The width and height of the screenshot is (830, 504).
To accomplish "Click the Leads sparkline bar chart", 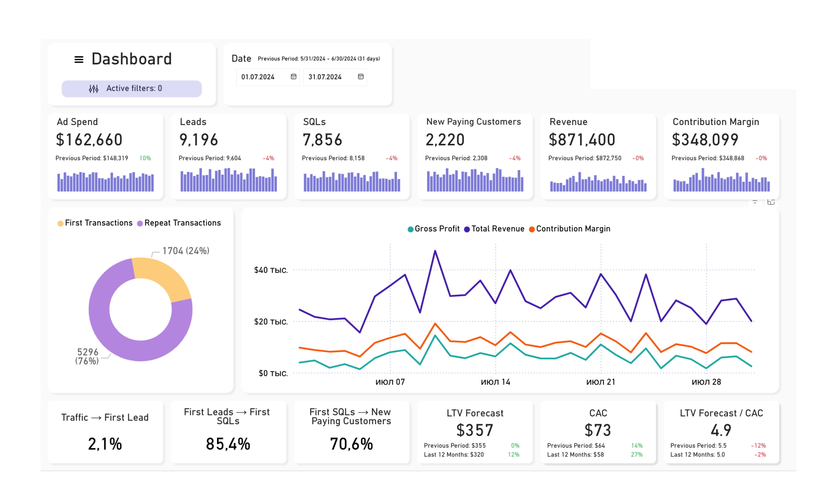I will tap(229, 180).
